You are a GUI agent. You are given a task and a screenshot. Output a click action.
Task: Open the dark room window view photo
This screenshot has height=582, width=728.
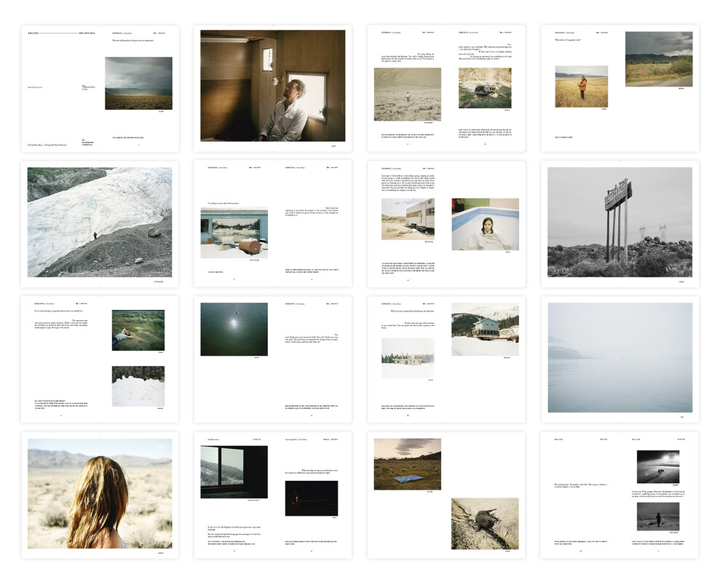click(234, 471)
